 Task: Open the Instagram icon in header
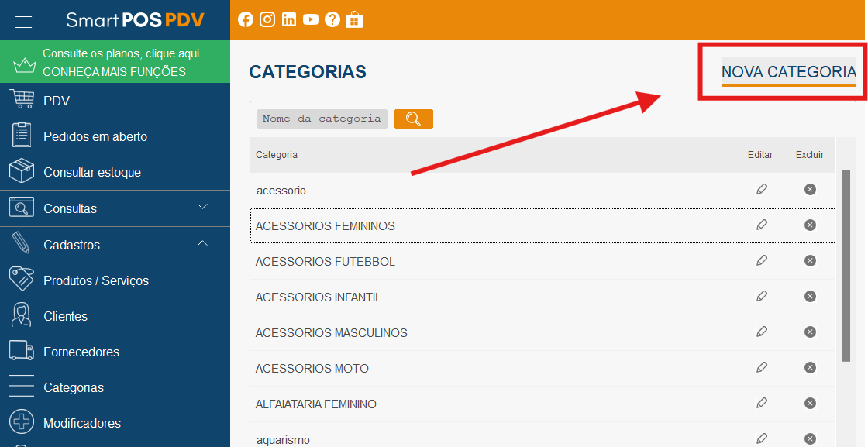pos(267,19)
